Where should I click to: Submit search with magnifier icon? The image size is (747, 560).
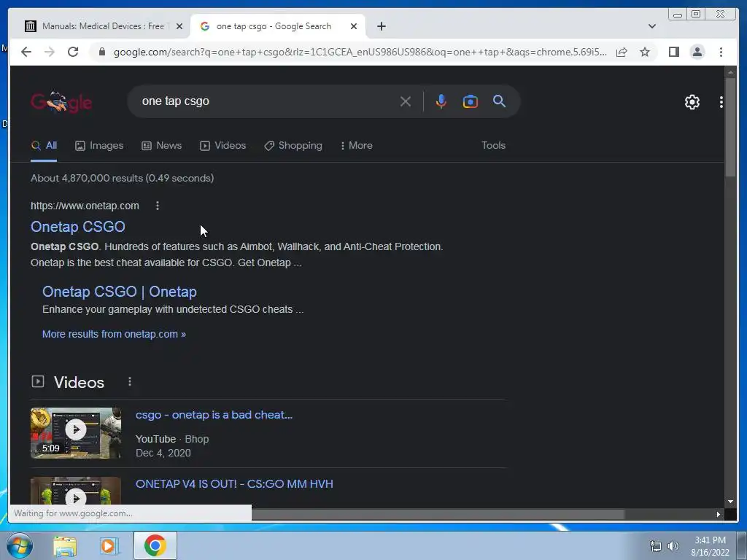click(x=499, y=101)
